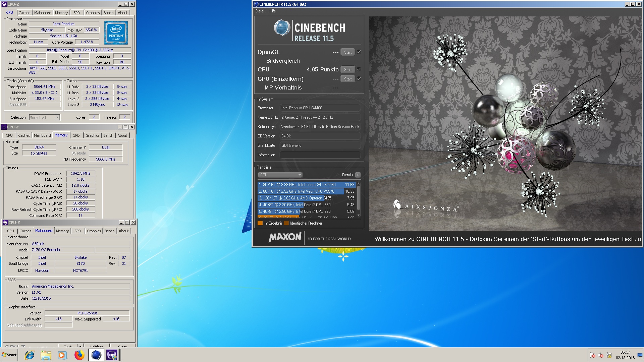
Task: Click the CPU score 4.95 Punkte
Action: tap(322, 69)
